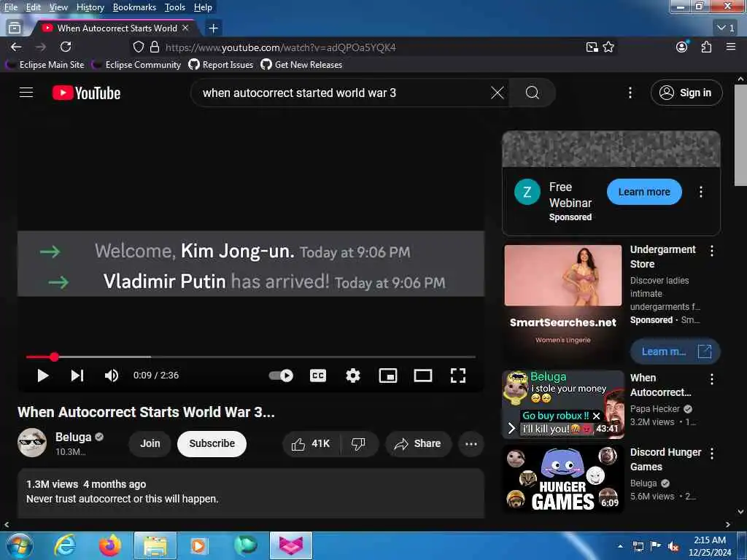Mute the video volume
This screenshot has height=560, width=747.
pos(112,376)
